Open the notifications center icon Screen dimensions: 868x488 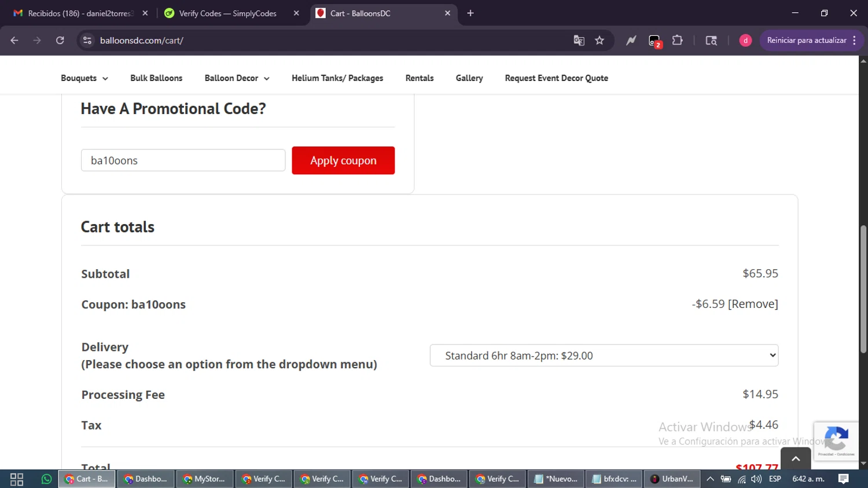click(844, 479)
